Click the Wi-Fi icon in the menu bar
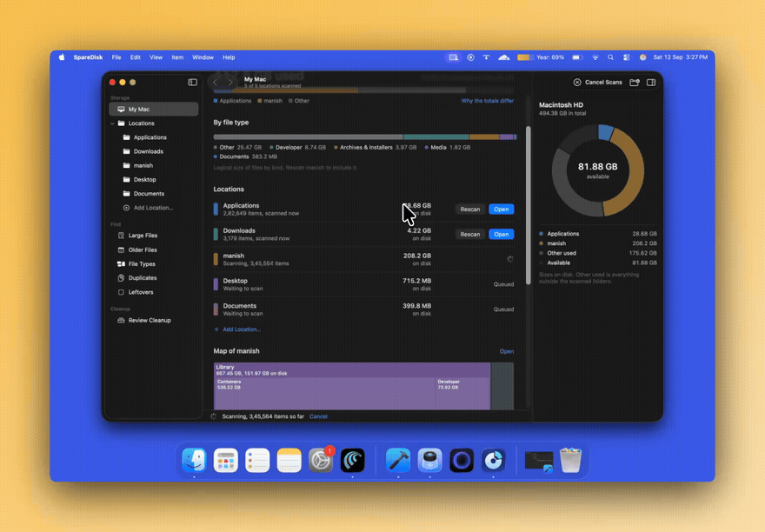Image resolution: width=765 pixels, height=532 pixels. point(595,57)
